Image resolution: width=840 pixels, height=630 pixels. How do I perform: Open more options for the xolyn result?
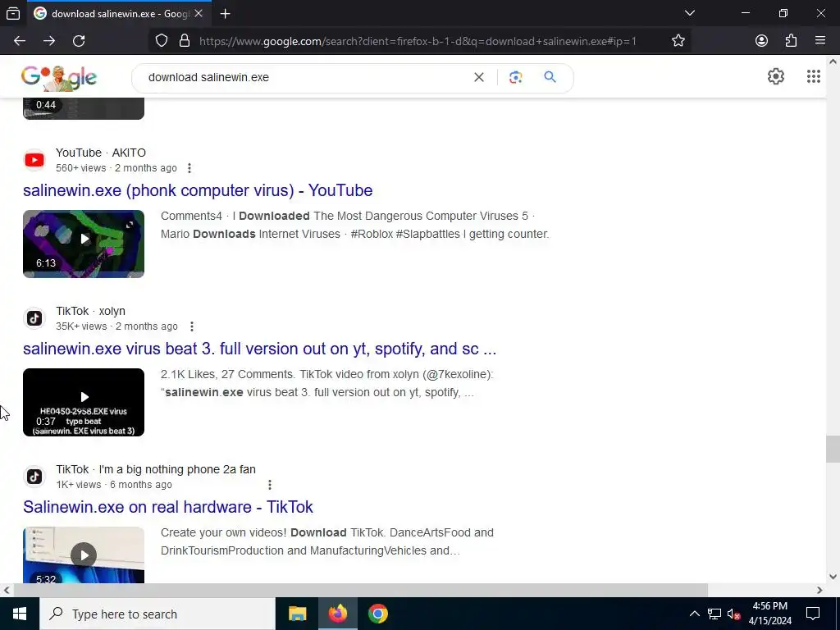click(x=191, y=326)
